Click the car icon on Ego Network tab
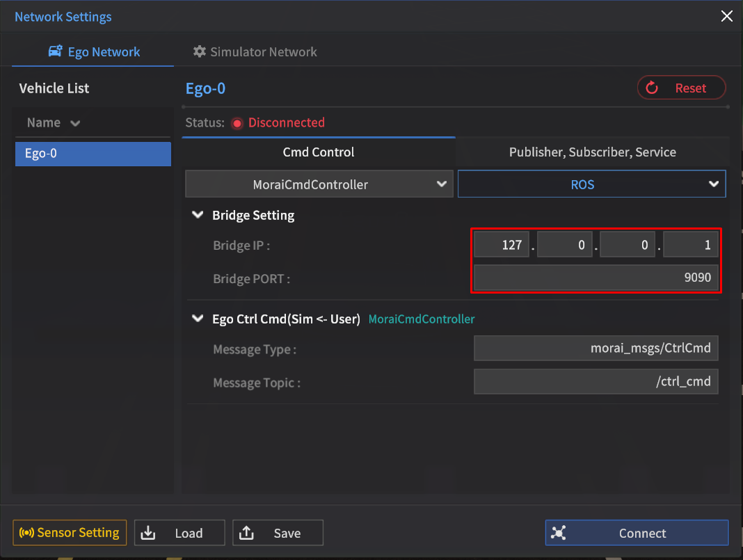Screen dimensions: 743x560 (x=55, y=52)
